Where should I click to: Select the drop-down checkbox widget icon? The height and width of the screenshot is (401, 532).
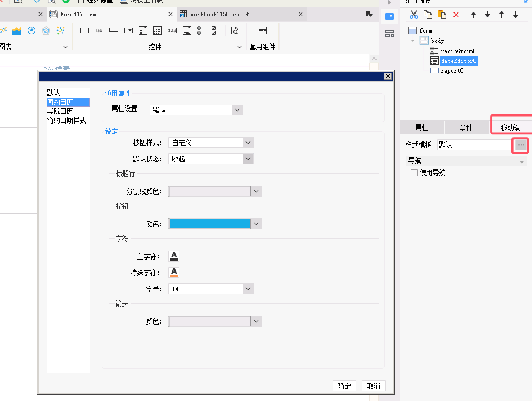tap(143, 30)
